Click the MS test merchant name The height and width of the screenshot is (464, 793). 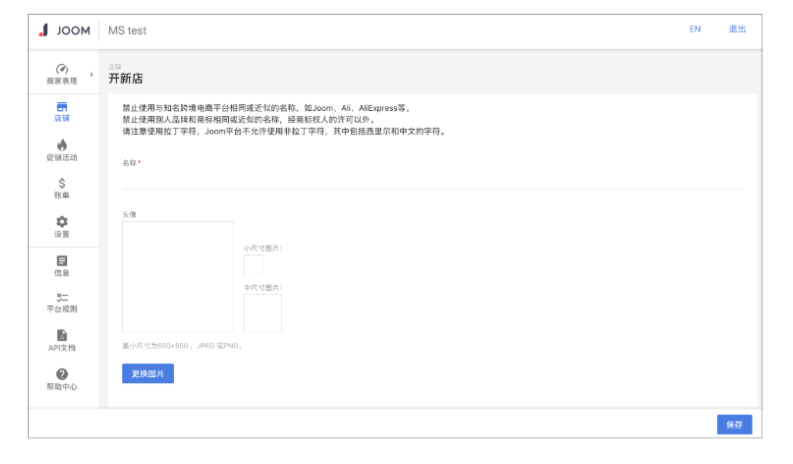click(127, 30)
